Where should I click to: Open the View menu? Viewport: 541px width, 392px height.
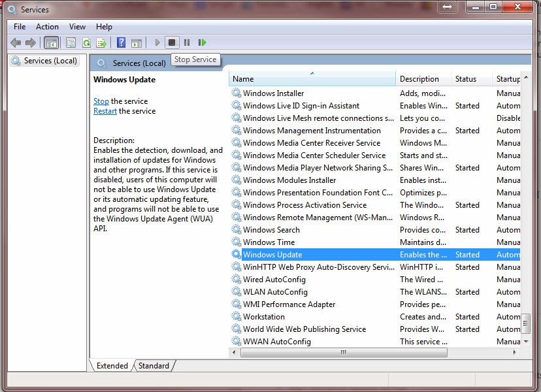(77, 27)
